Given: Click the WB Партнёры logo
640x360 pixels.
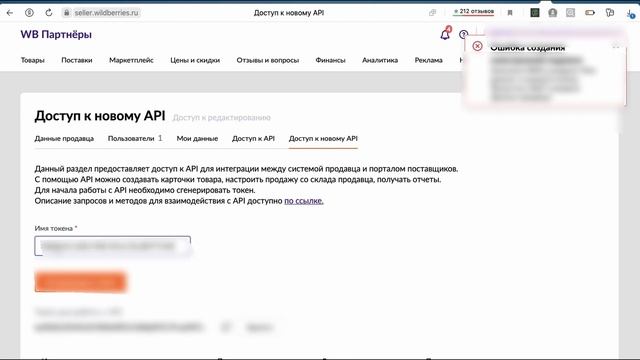Looking at the screenshot, I should coord(56,35).
